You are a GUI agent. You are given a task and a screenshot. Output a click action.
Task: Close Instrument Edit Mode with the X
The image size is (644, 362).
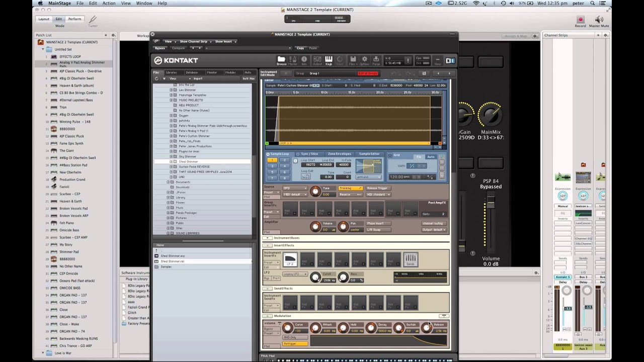pos(285,73)
